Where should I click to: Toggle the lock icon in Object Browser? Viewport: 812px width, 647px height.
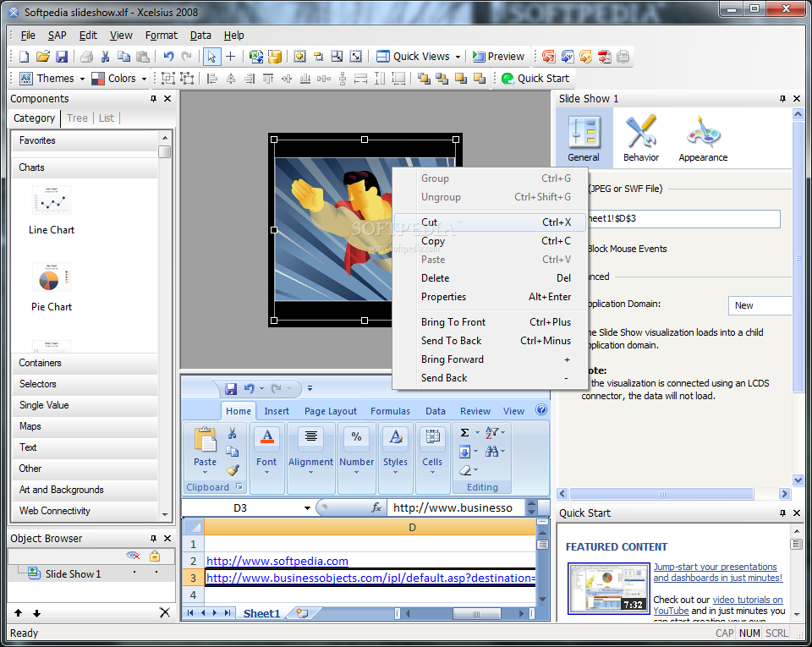tap(155, 556)
